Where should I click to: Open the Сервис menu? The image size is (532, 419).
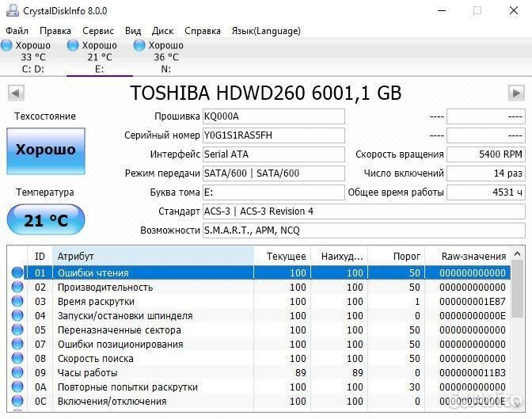point(98,31)
